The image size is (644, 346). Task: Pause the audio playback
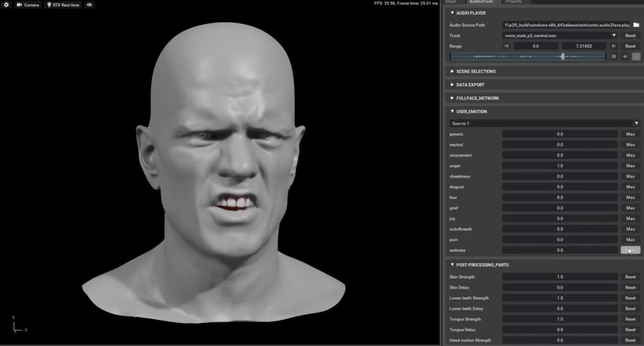pyautogui.click(x=613, y=57)
